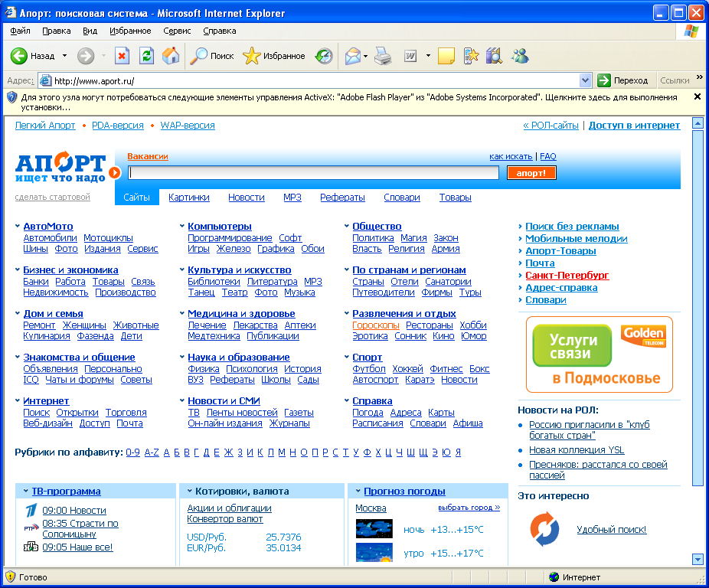Image resolution: width=709 pixels, height=588 pixels.
Task: Click the Апорт search input field
Action: click(313, 173)
